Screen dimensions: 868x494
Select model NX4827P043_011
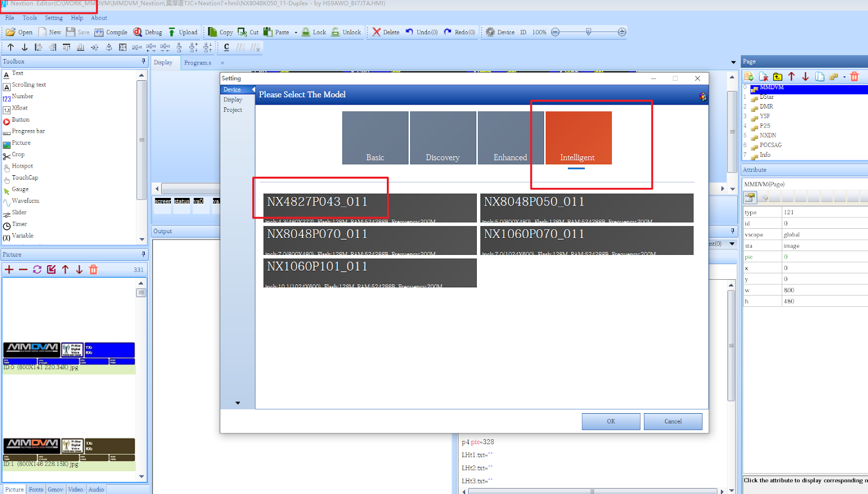(370, 208)
